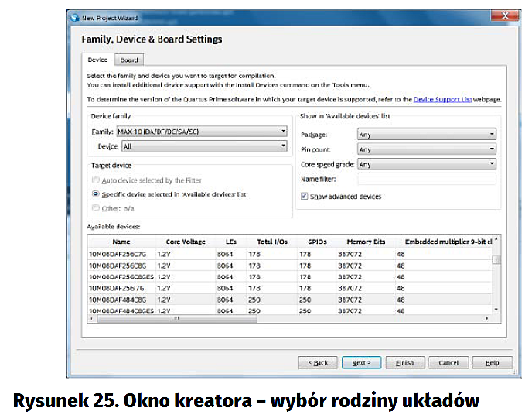Open the Device Support List link
Viewport: 532px width, 418px height.
coord(446,100)
